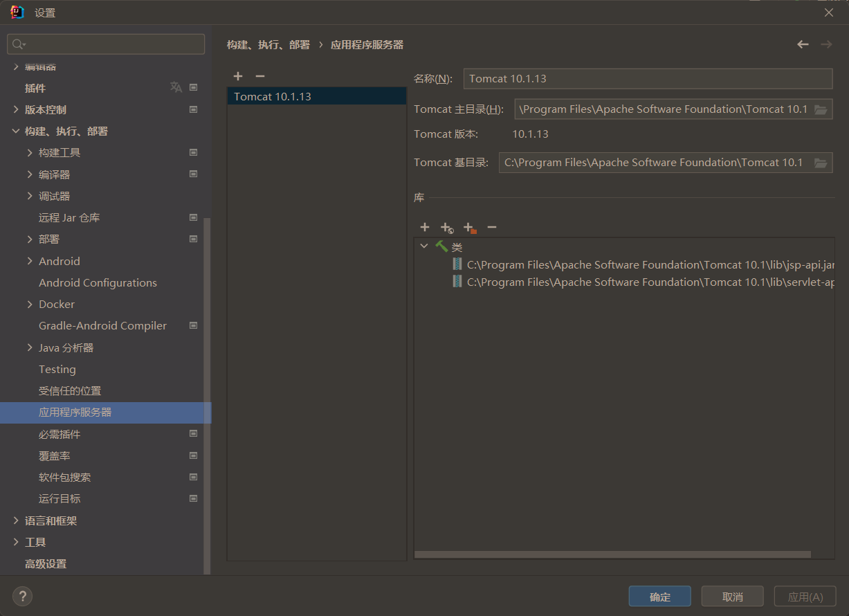
Task: Navigate back with the left arrow
Action: click(803, 44)
